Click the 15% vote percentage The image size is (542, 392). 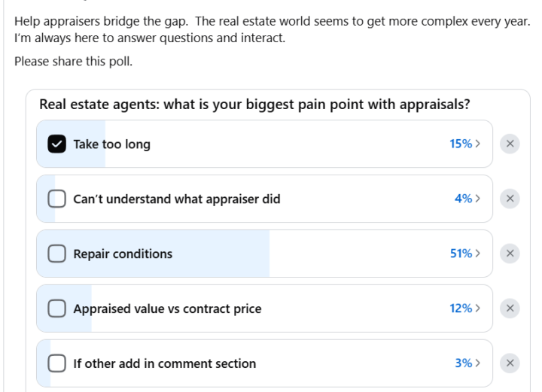pyautogui.click(x=461, y=144)
